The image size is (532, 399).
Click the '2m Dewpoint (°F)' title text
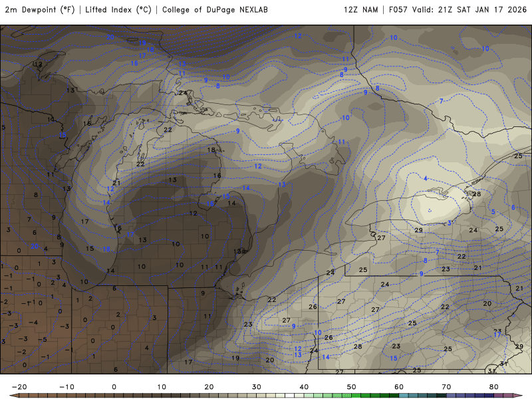(x=40, y=10)
